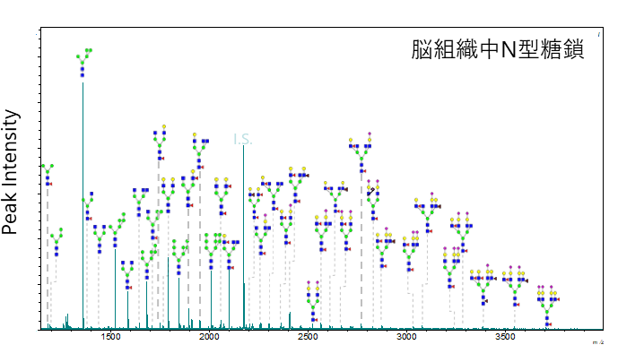The width and height of the screenshot is (644, 345).
Task: Click the x-axis tick label "3000"
Action: coord(406,337)
